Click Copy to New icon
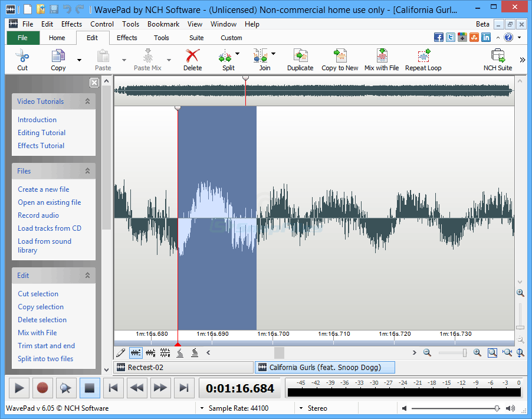This screenshot has height=419, width=532. (340, 55)
